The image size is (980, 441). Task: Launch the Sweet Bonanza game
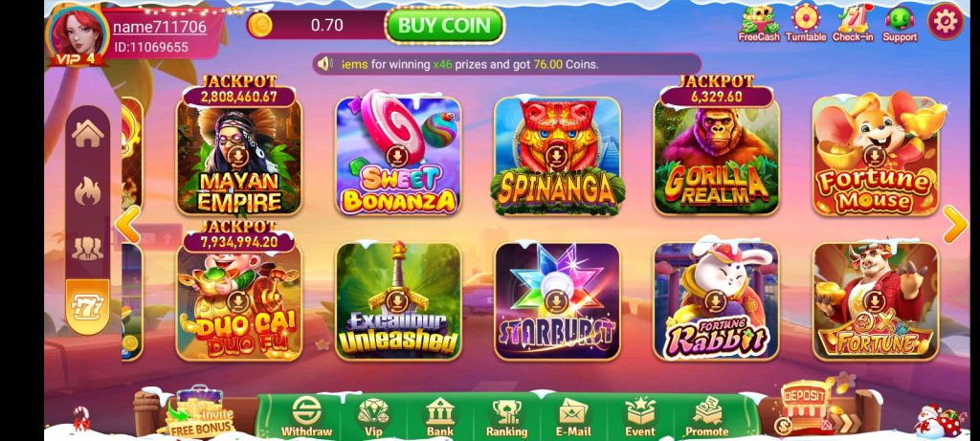click(x=398, y=156)
